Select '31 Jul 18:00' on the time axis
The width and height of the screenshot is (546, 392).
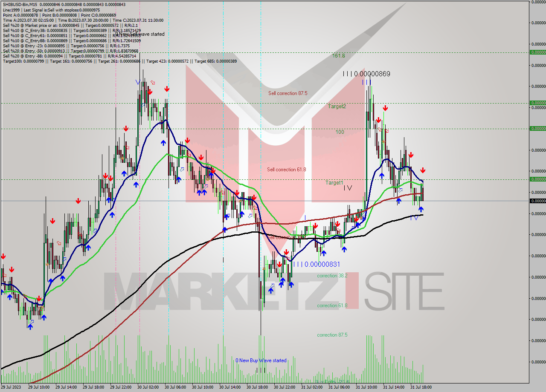[x=421, y=387]
